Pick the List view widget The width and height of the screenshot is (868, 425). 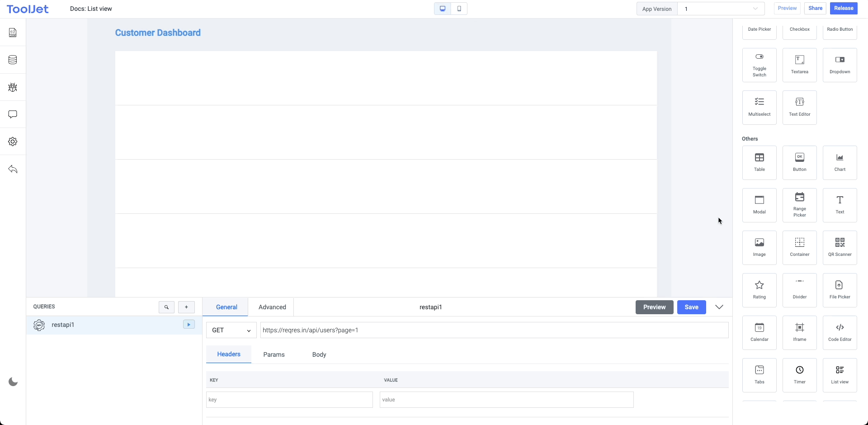(x=840, y=375)
